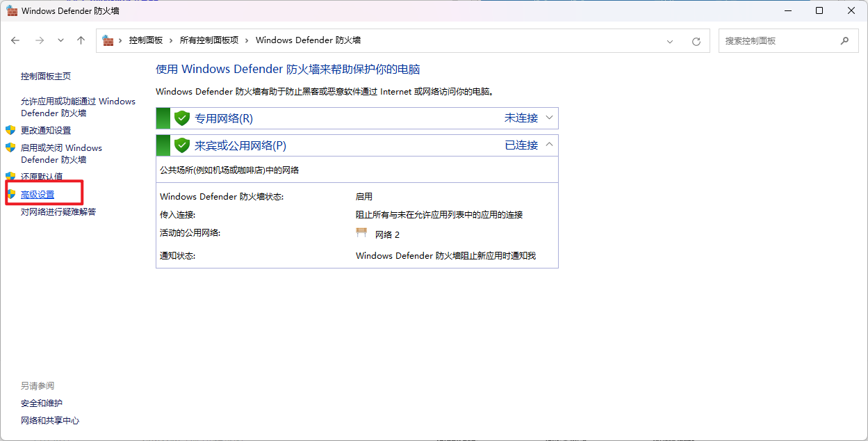Maximize the firewall window
This screenshot has width=868, height=441.
tap(819, 10)
